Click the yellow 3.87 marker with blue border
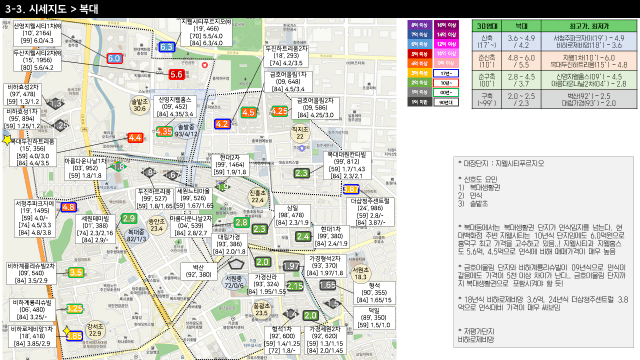The width and height of the screenshot is (640, 360). point(351,189)
